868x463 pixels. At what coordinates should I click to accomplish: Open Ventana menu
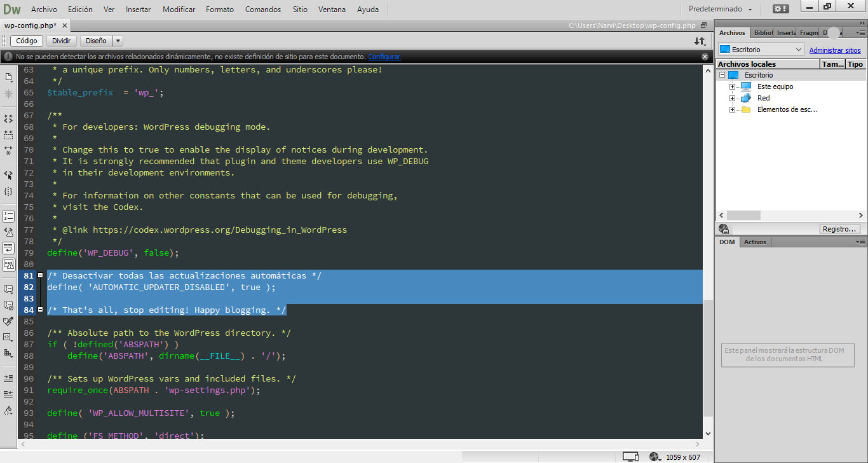pyautogui.click(x=332, y=10)
